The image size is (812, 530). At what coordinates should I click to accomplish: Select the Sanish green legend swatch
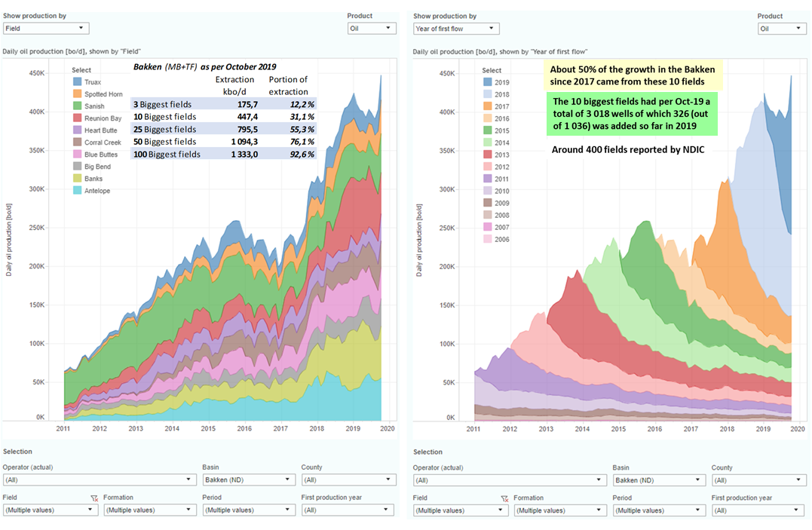tap(77, 106)
